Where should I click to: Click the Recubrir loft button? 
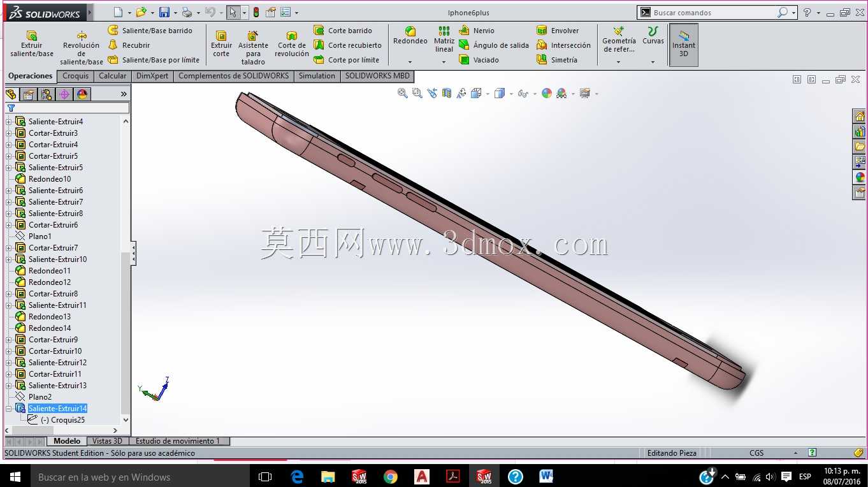[x=129, y=45]
